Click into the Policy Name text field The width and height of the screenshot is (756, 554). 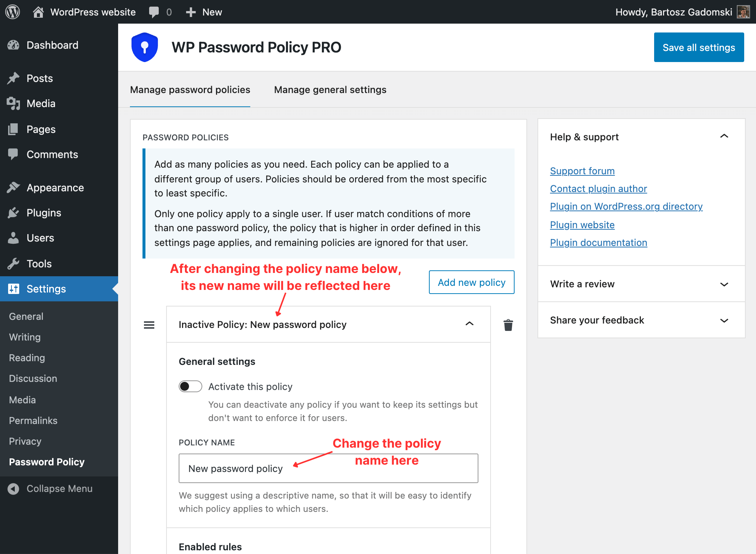click(329, 468)
